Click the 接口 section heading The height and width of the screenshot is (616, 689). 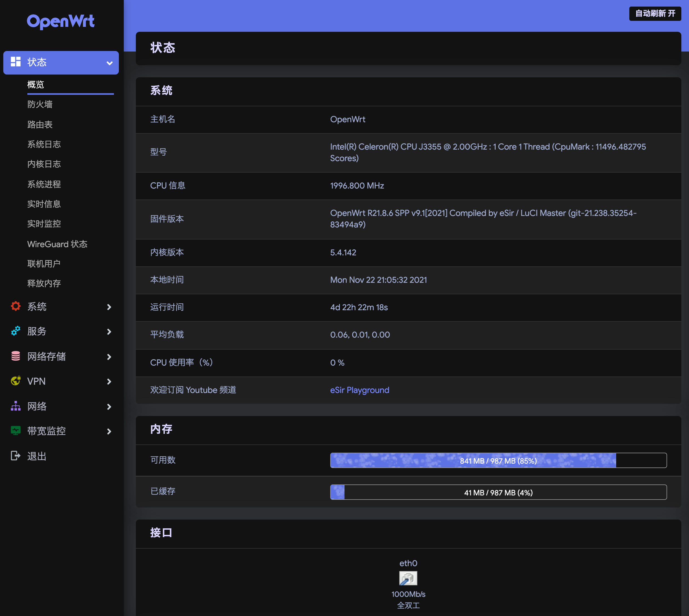click(x=161, y=533)
